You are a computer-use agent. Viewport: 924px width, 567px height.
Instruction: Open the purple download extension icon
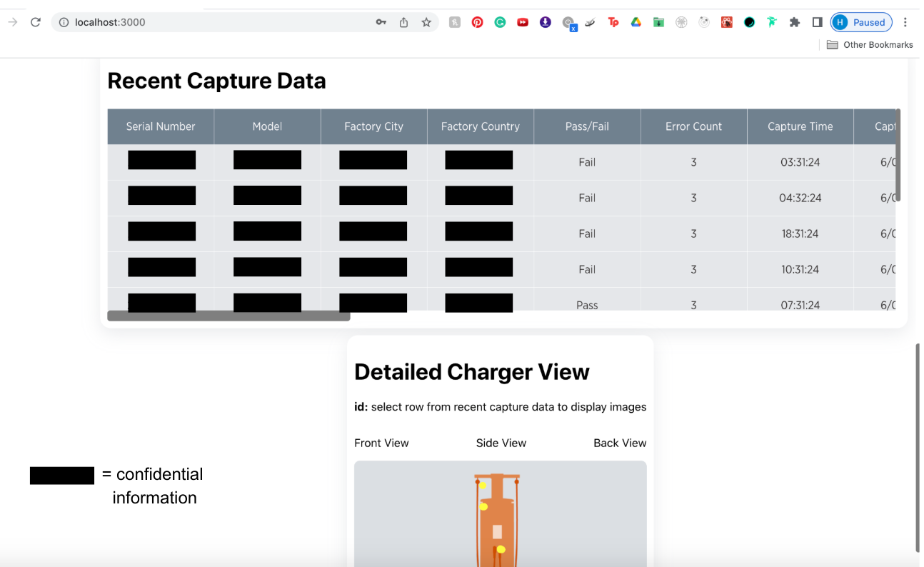pos(545,22)
